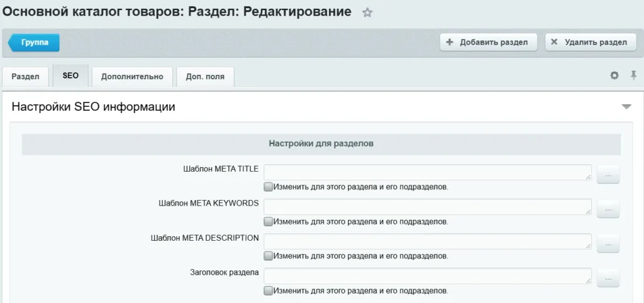The width and height of the screenshot is (644, 303).
Task: Collapse the Настройки SEO информации section
Action: click(x=626, y=107)
